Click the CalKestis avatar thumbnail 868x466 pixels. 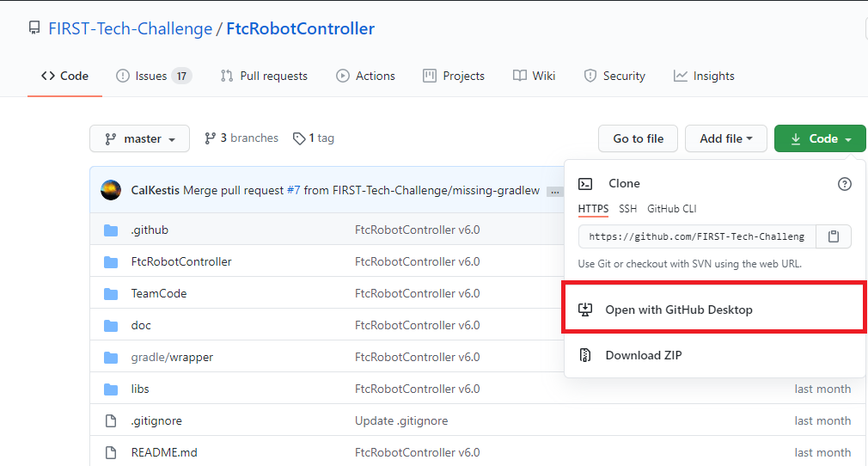pos(111,190)
